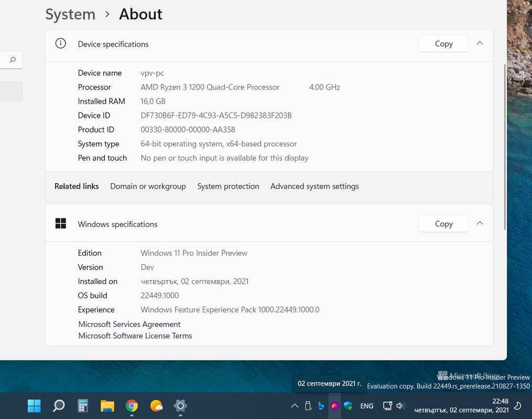Open the weather app on the taskbar
This screenshot has width=532, height=419.
pos(156,406)
